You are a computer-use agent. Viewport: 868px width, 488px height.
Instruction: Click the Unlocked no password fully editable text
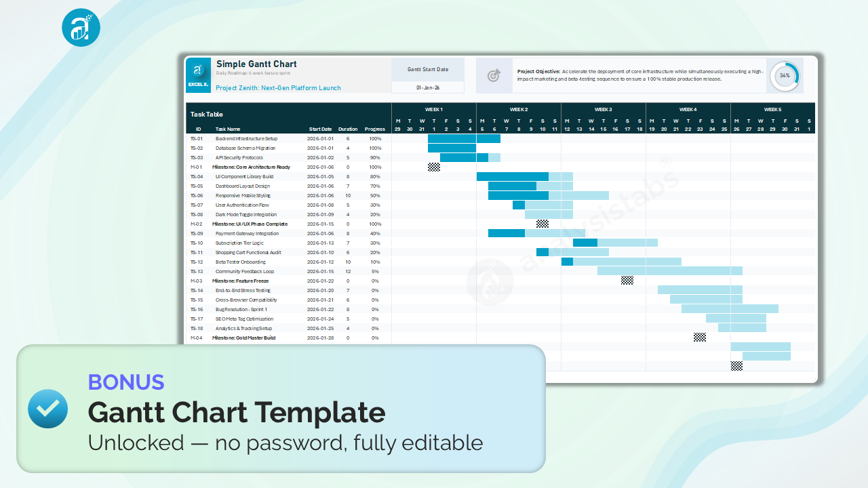point(285,443)
